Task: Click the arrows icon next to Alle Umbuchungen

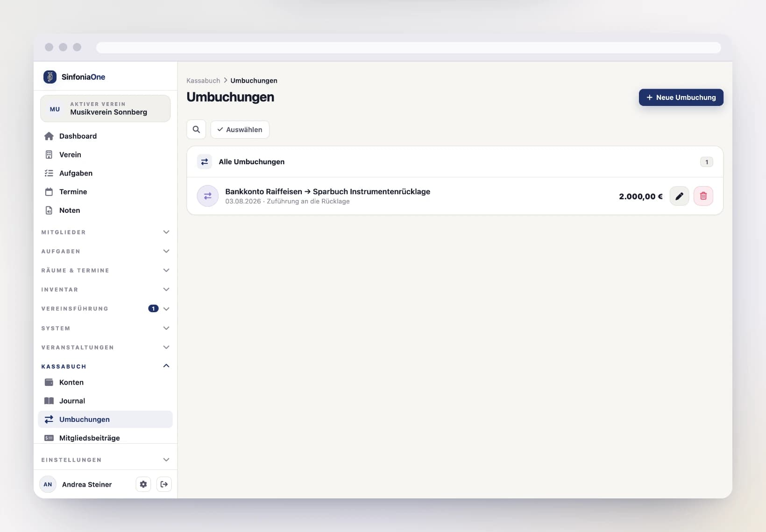Action: [205, 161]
